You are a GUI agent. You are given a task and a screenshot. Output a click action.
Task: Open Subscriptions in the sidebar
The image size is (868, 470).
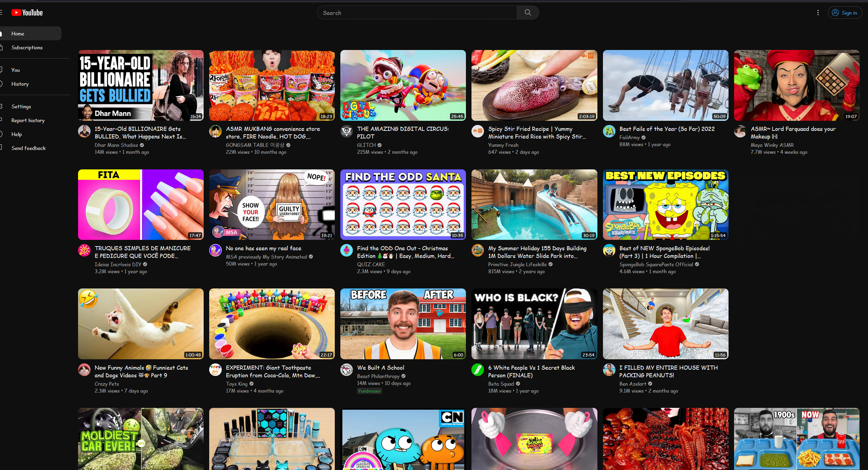27,48
